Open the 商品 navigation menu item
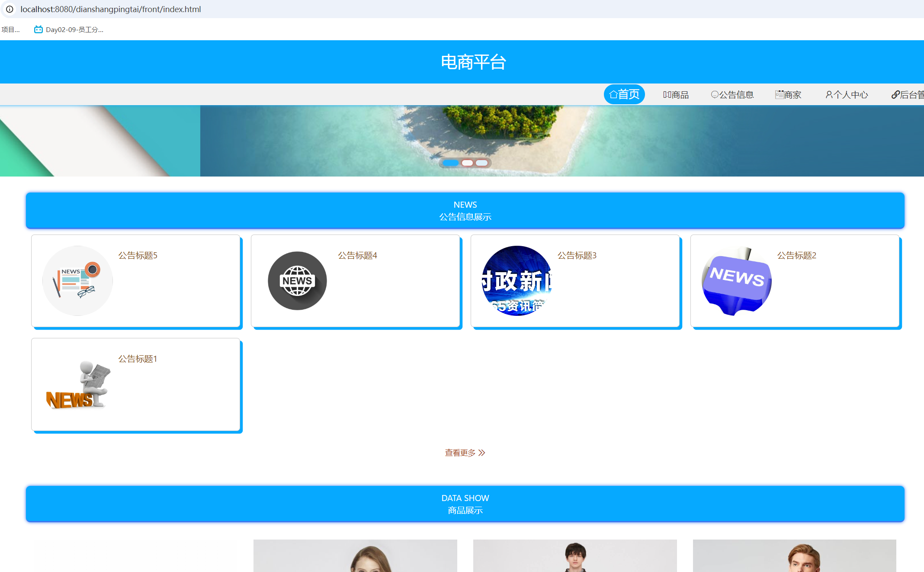 coord(676,95)
